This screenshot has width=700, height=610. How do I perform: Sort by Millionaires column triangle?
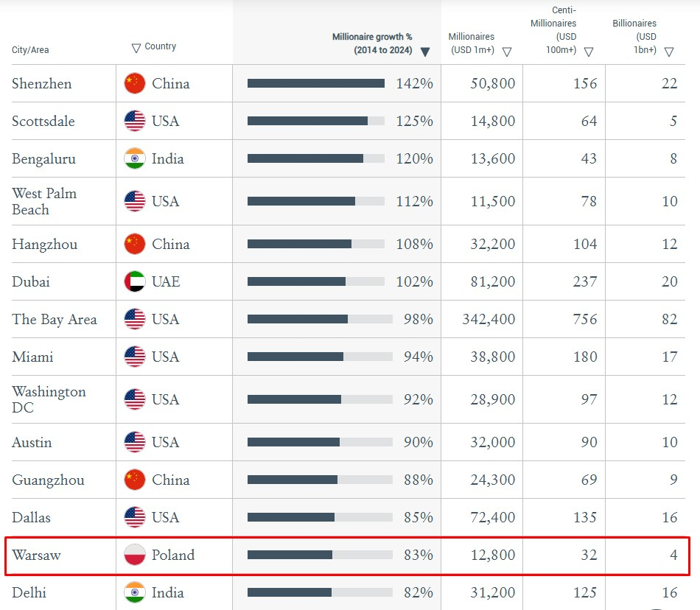point(507,52)
